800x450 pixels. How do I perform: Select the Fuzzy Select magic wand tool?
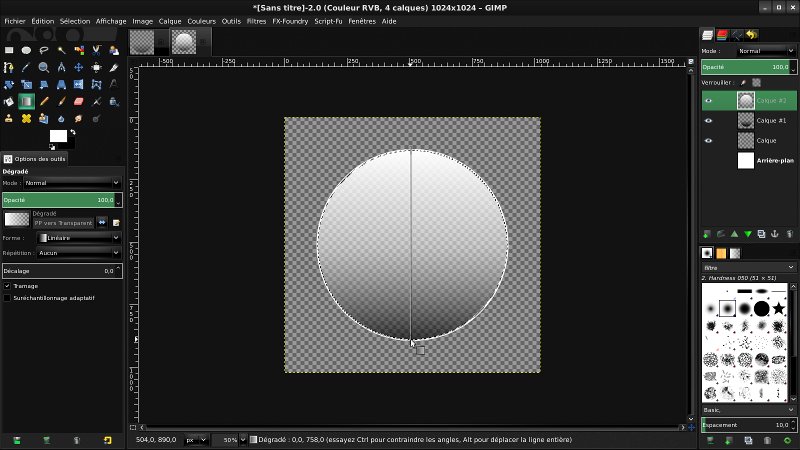(61, 50)
